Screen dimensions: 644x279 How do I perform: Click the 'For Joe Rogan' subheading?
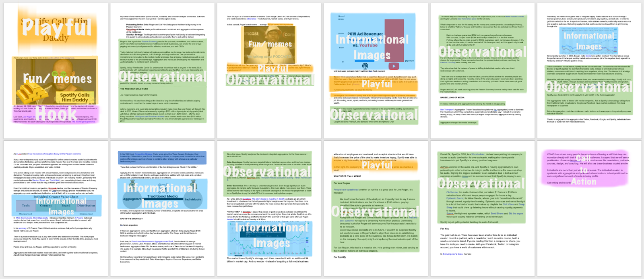(342, 183)
